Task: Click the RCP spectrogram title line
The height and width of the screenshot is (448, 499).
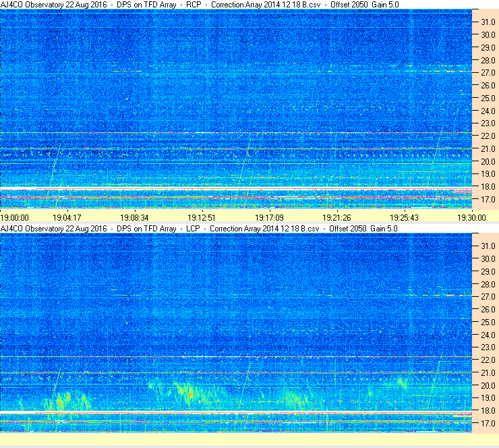Action: (x=200, y=5)
